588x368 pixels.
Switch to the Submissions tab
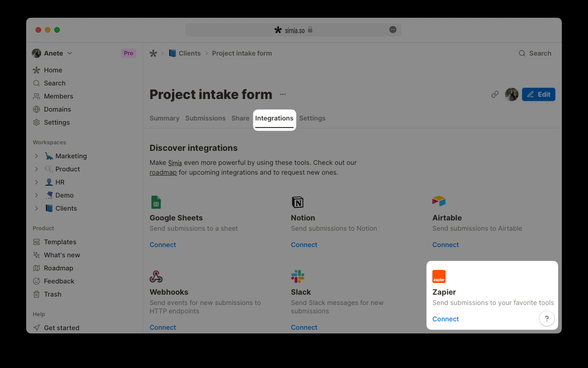[x=206, y=118]
